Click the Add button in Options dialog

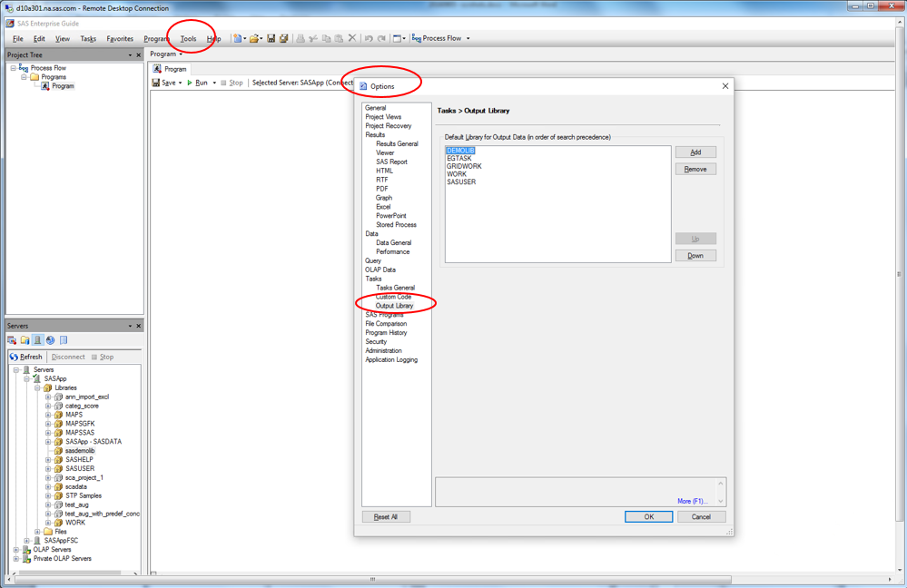pyautogui.click(x=695, y=152)
